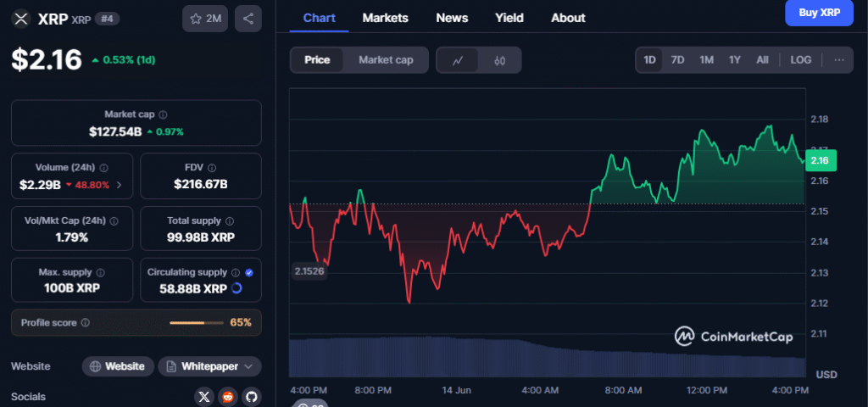The width and height of the screenshot is (868, 407).
Task: Open FDV info icon
Action: coord(212,168)
